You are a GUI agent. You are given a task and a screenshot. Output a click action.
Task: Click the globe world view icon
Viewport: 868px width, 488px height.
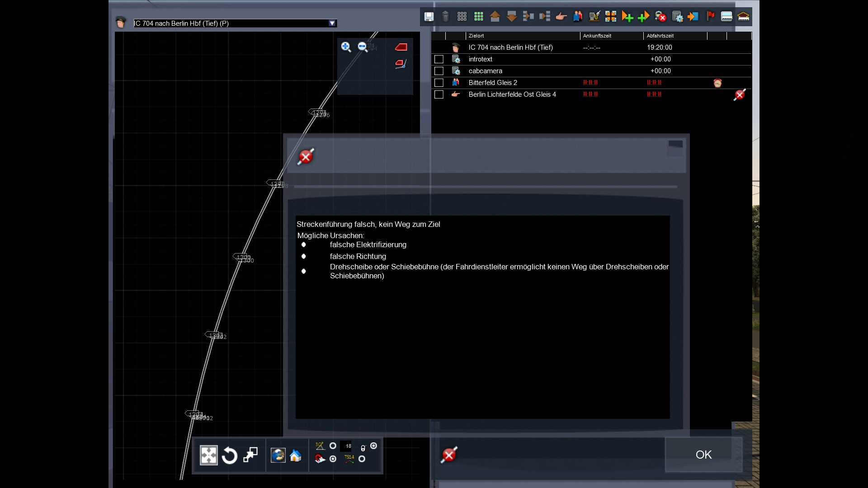(x=278, y=455)
